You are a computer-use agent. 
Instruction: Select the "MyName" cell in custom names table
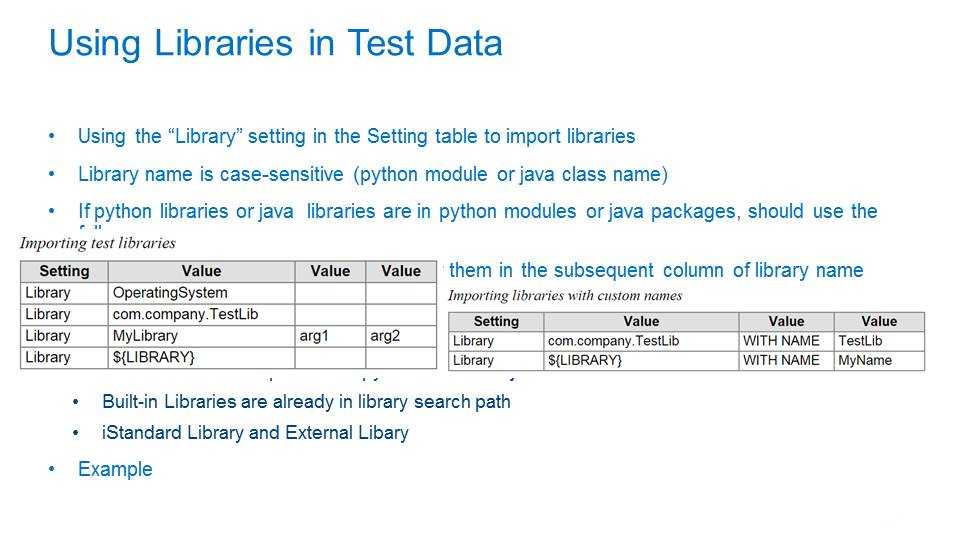click(864, 360)
